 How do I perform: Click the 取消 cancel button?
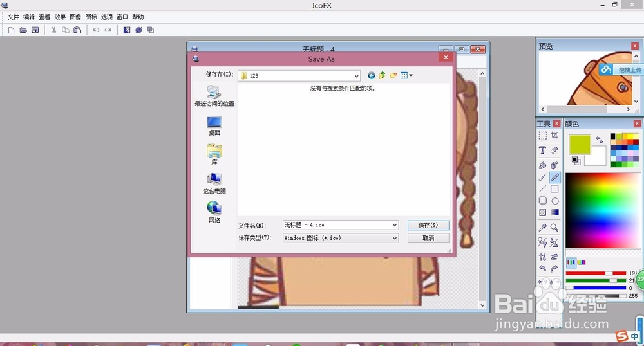point(428,238)
